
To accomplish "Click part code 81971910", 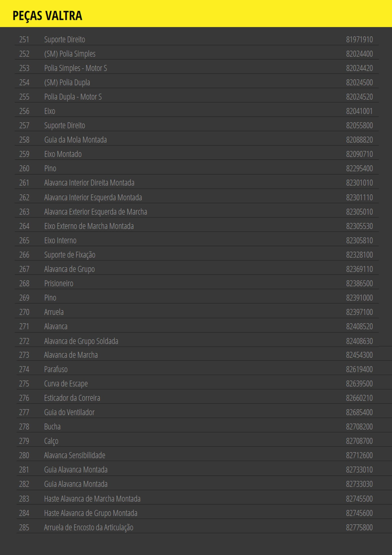I will tap(359, 39).
